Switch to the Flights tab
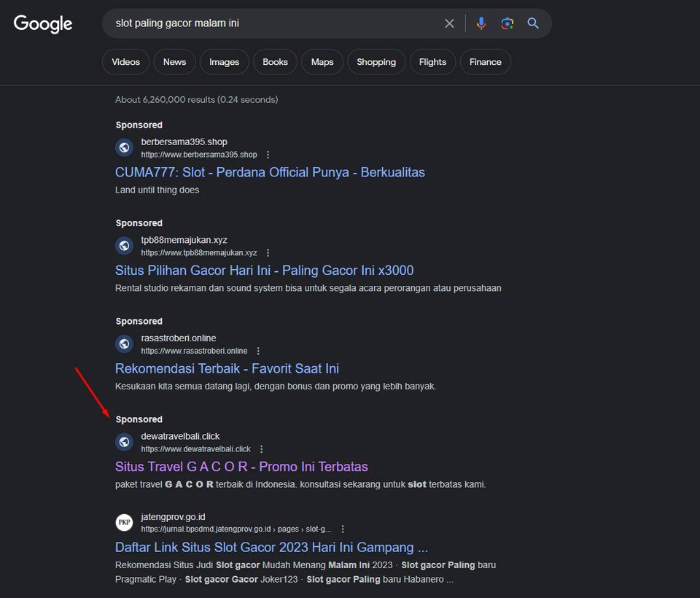Viewport: 700px width, 598px height. point(432,62)
